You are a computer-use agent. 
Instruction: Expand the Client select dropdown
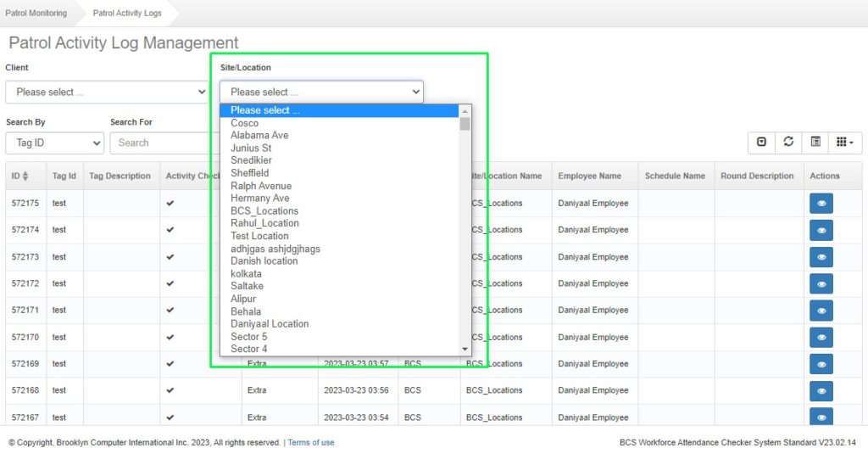tap(108, 92)
